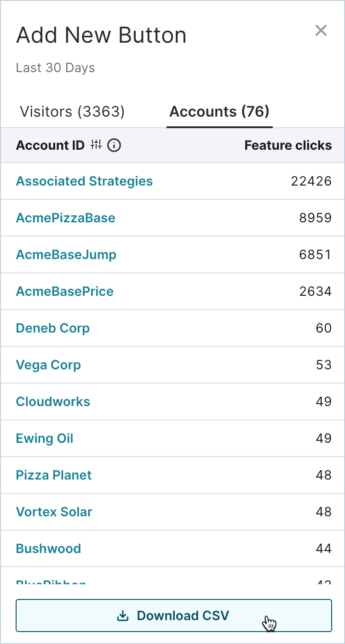Click the Pizza Planet account
Screen dimensions: 345x644
pyautogui.click(x=54, y=475)
